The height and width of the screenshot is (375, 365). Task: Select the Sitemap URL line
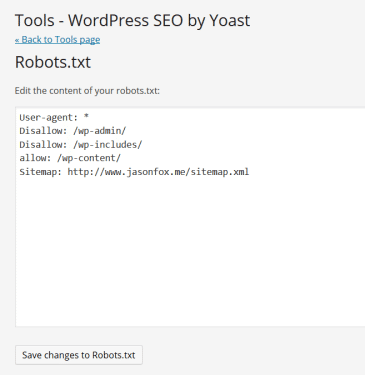[134, 172]
